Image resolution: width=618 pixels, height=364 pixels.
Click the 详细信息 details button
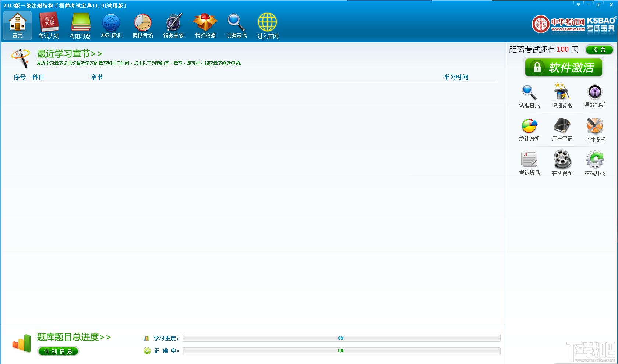coord(58,351)
